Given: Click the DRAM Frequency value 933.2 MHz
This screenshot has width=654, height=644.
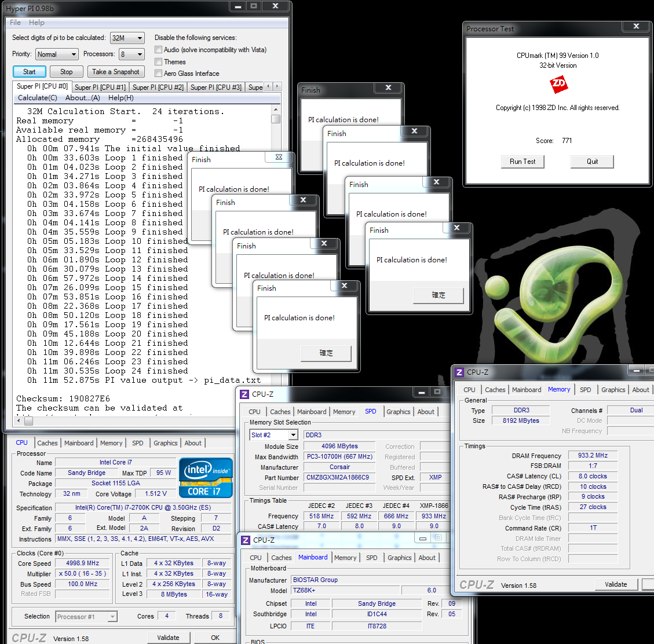Looking at the screenshot, I should coord(593,455).
